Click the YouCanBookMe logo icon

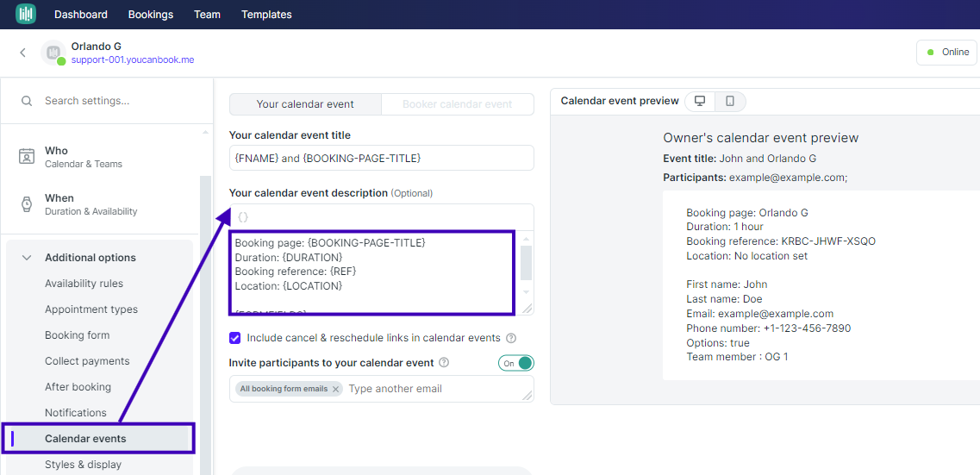[26, 14]
